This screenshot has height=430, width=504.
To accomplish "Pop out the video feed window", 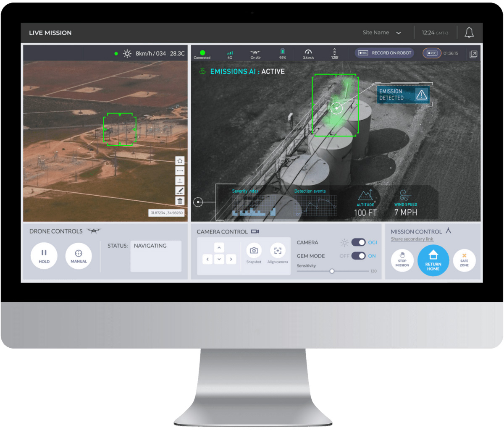I will click(473, 54).
